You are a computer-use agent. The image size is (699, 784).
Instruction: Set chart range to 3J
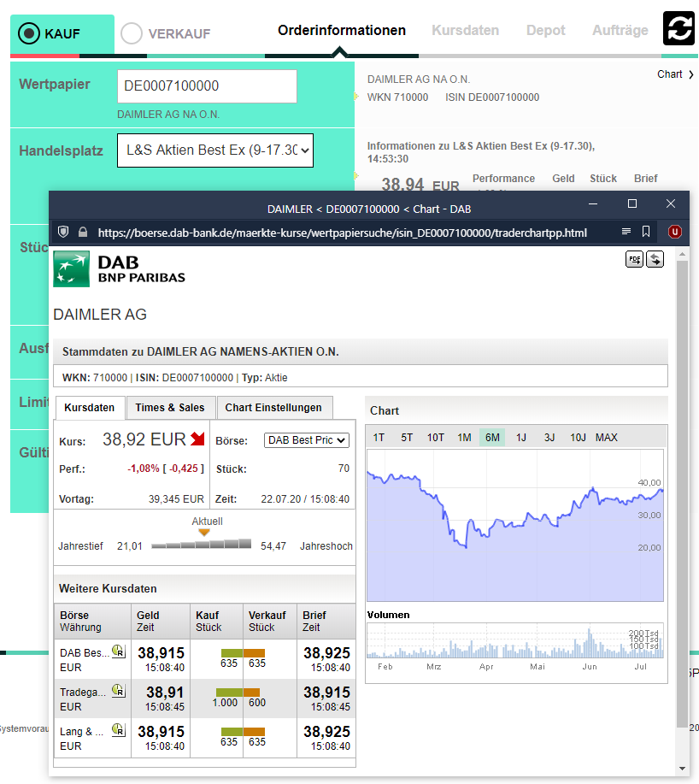pos(549,438)
